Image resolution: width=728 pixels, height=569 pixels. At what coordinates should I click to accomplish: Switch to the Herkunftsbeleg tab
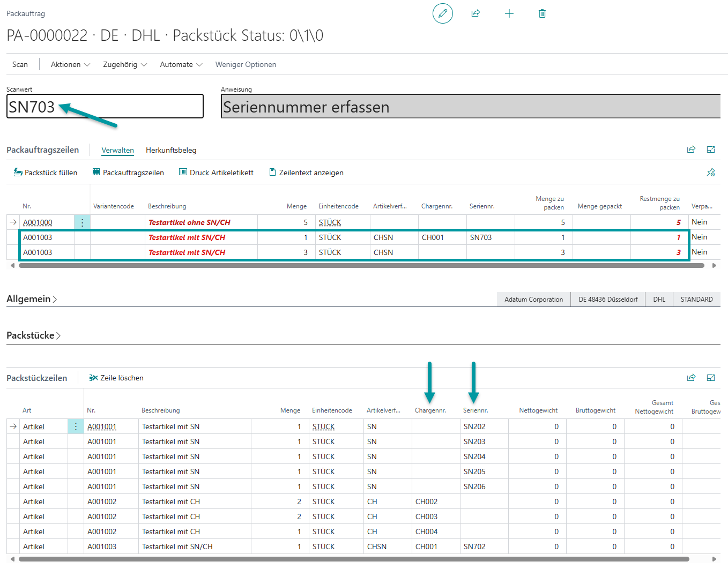tap(171, 150)
